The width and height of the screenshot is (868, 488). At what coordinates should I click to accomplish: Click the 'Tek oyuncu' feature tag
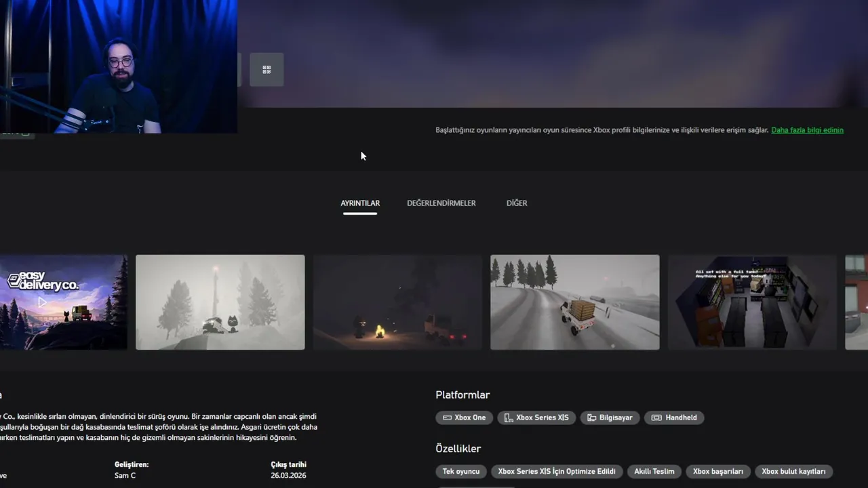tap(461, 472)
